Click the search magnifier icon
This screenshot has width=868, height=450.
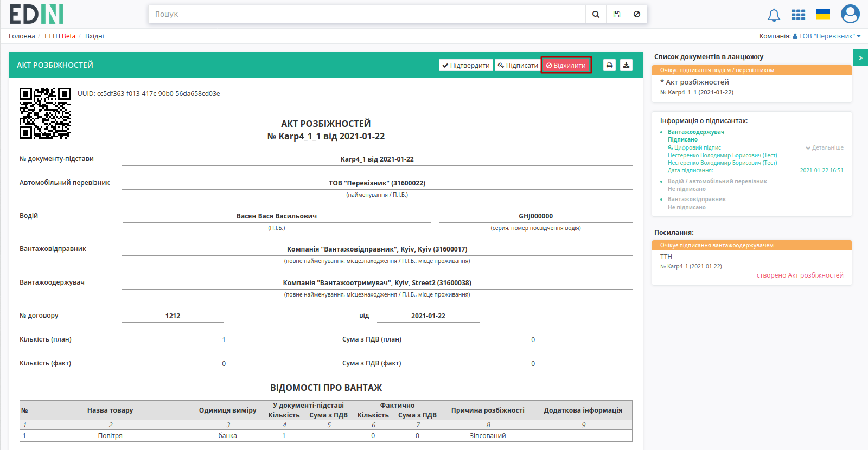point(596,14)
